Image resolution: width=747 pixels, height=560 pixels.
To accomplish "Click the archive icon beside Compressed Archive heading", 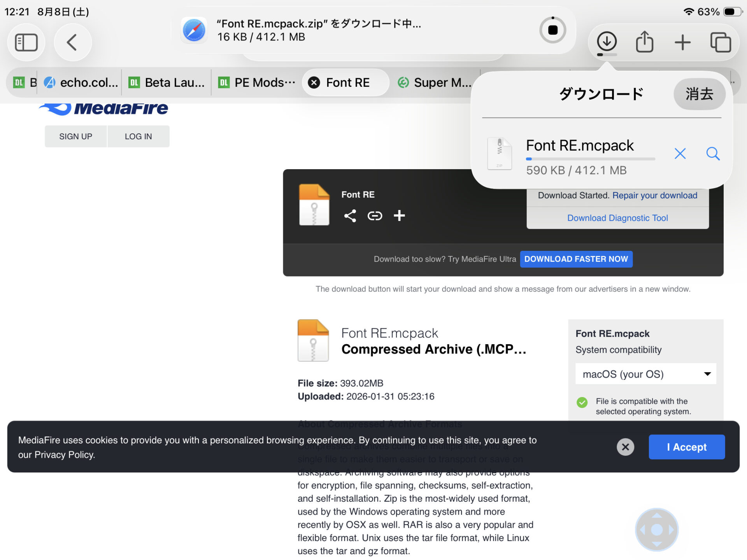I will coord(313,340).
